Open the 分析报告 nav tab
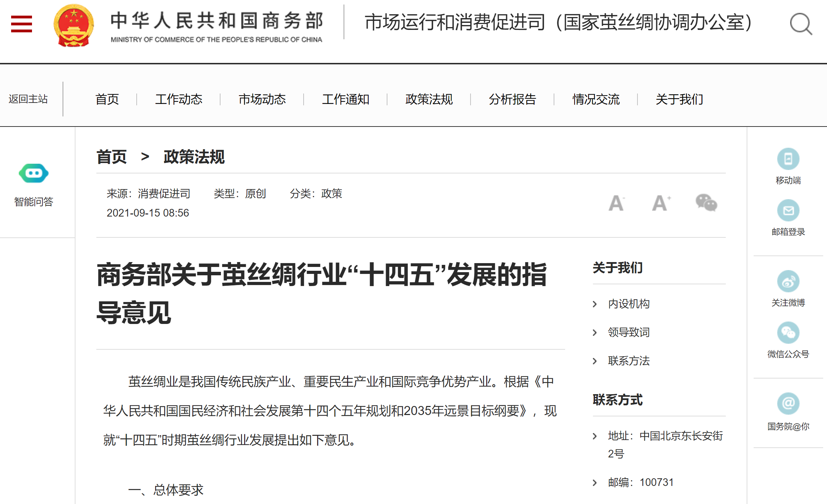This screenshot has width=827, height=504. (x=512, y=99)
